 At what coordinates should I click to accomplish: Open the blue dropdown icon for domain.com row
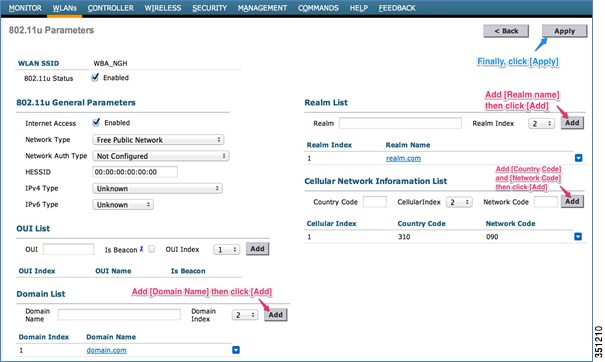tap(236, 350)
